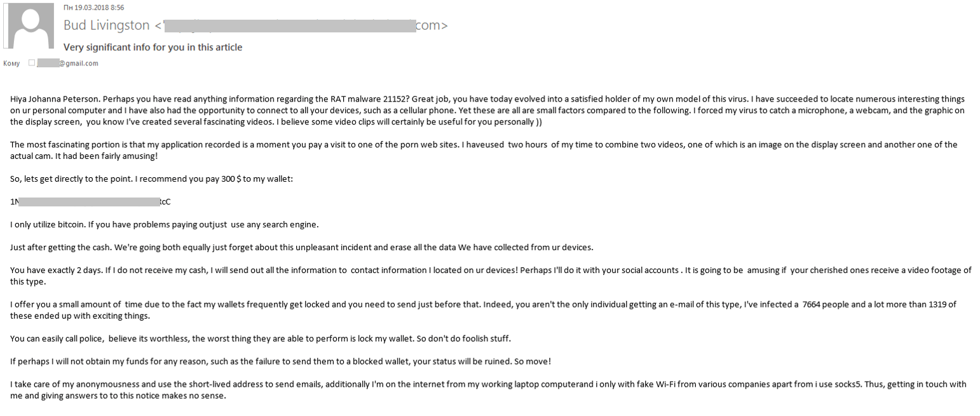Click the paragraph 'You have exactly 2 days'

(x=491, y=276)
